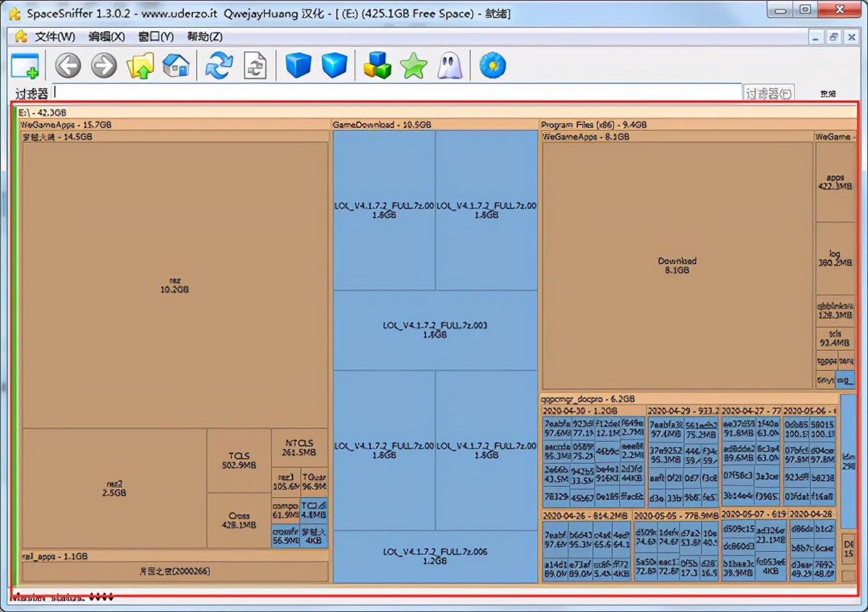The image size is (868, 612).
Task: Select the 2020-05-05 - 778.9MB folder header
Action: point(676,515)
